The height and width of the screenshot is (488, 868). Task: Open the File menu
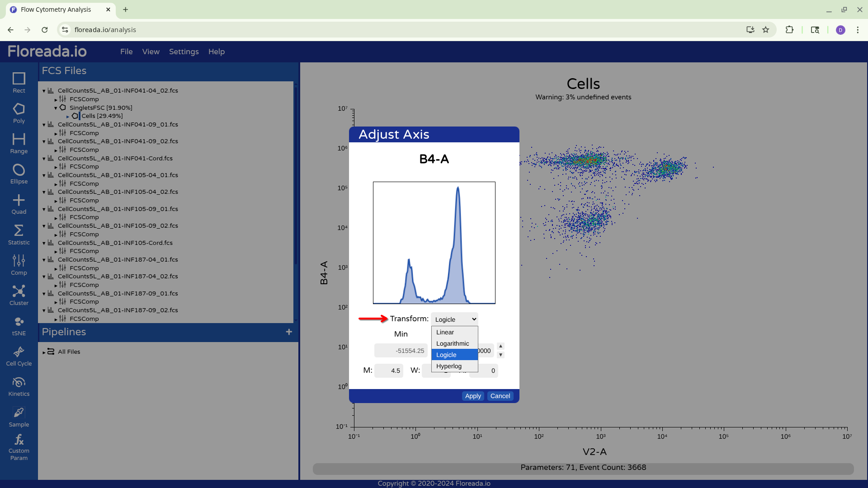point(126,52)
